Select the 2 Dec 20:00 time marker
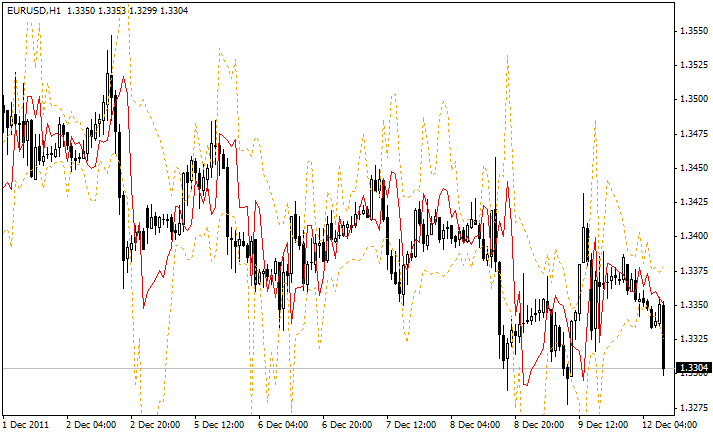 coord(156,424)
